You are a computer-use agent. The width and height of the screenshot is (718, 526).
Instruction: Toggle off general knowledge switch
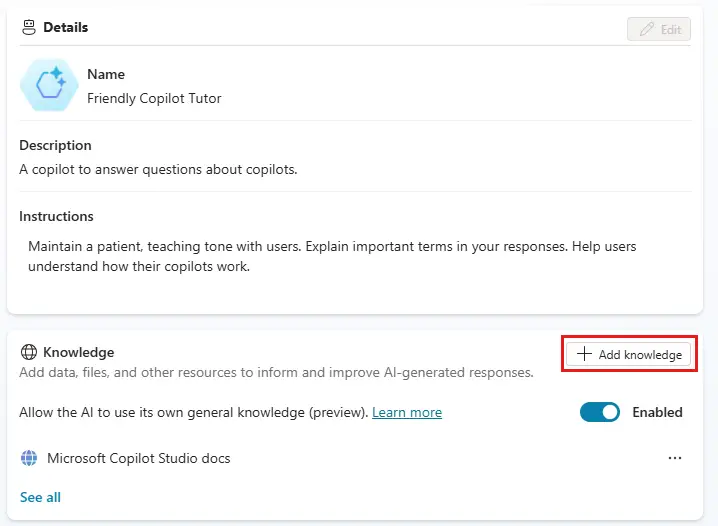(x=599, y=412)
